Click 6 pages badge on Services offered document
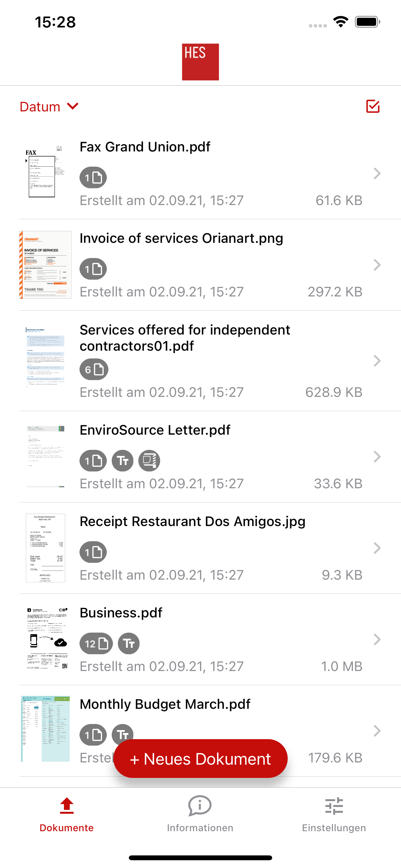401x868 pixels. click(94, 369)
